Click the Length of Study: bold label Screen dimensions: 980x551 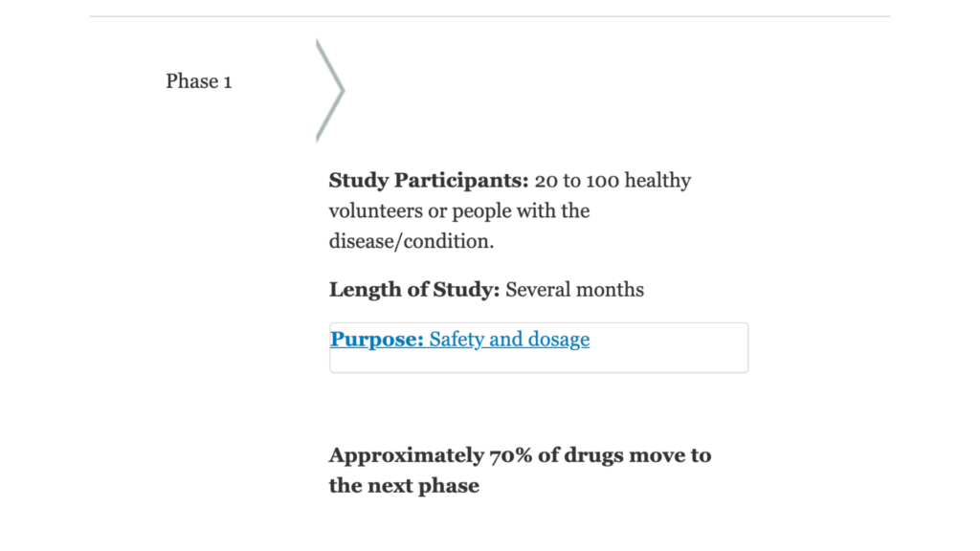click(x=414, y=290)
